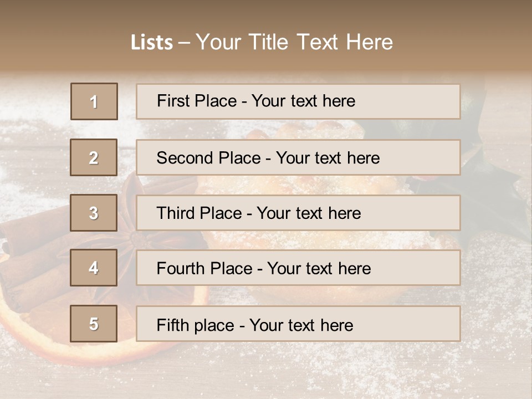Click the number 5 box
The height and width of the screenshot is (399, 532).
[94, 324]
